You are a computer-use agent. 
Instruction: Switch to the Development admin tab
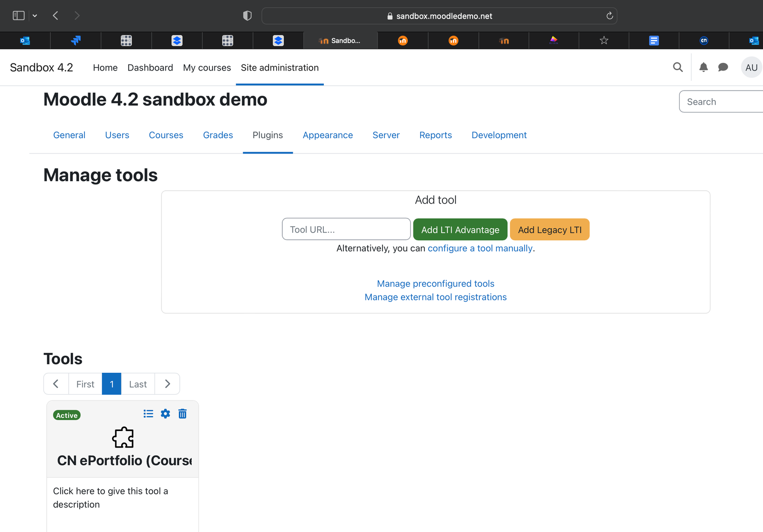[x=499, y=135]
